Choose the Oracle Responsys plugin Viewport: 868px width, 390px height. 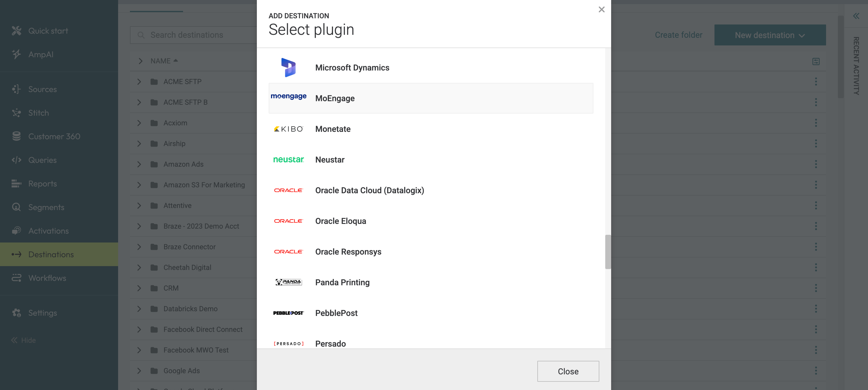pyautogui.click(x=431, y=252)
